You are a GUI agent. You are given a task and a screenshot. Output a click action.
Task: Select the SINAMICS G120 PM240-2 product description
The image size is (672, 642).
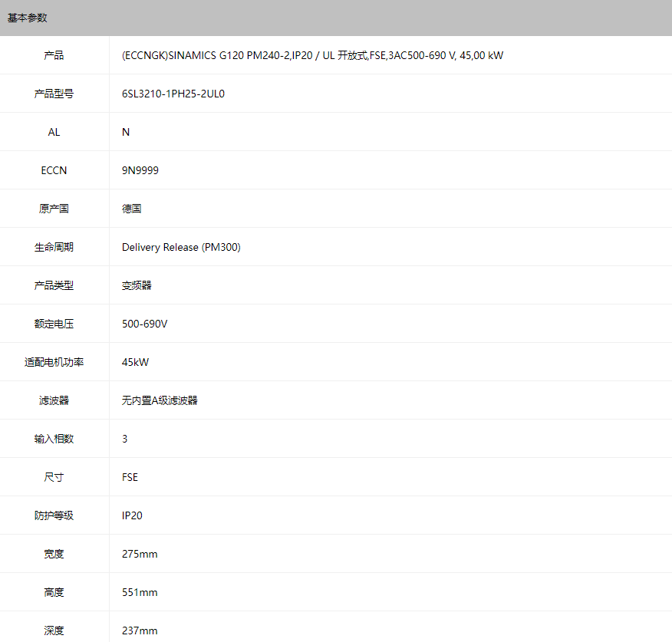(x=312, y=55)
